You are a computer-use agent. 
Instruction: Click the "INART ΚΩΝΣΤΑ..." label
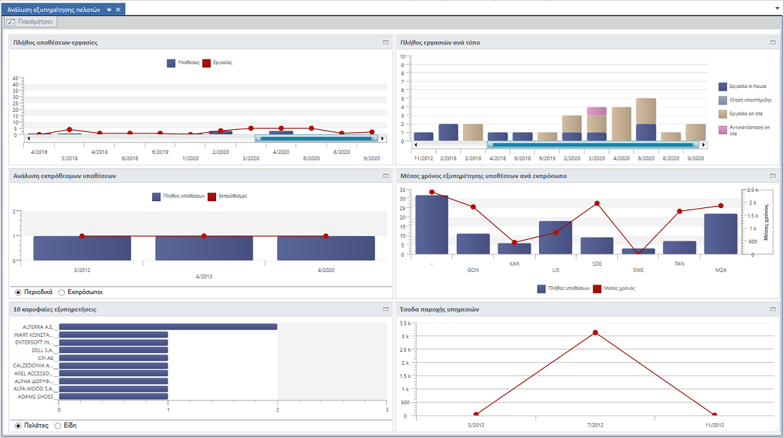pos(32,335)
